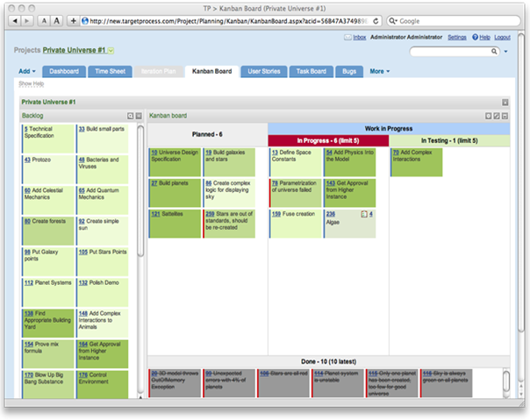Click the browser forward arrow button
This screenshot has width=530, height=420.
click(26, 21)
